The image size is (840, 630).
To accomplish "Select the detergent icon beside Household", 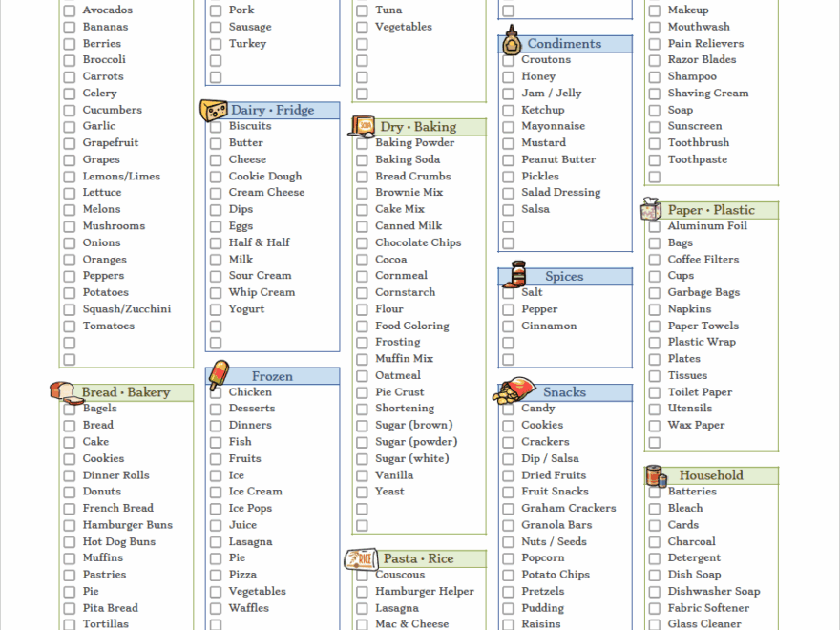I will click(654, 474).
